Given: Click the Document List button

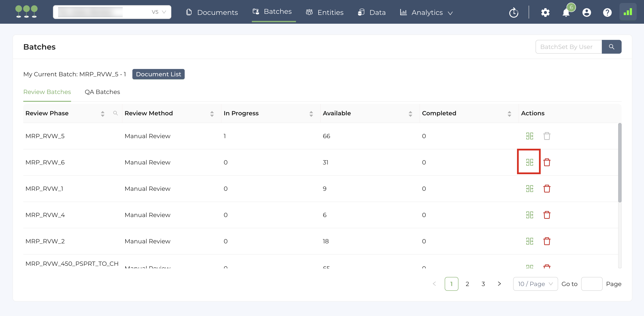Looking at the screenshot, I should coord(158,74).
